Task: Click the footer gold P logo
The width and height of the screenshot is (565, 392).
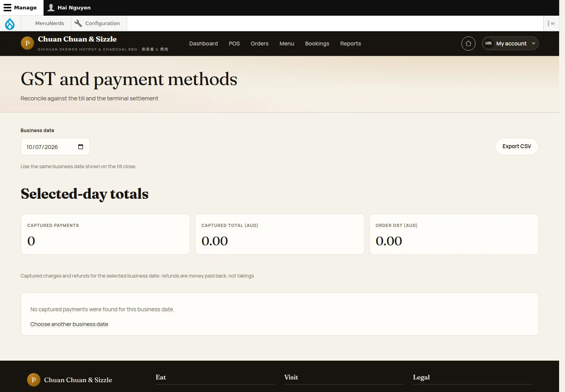Action: tap(34, 380)
